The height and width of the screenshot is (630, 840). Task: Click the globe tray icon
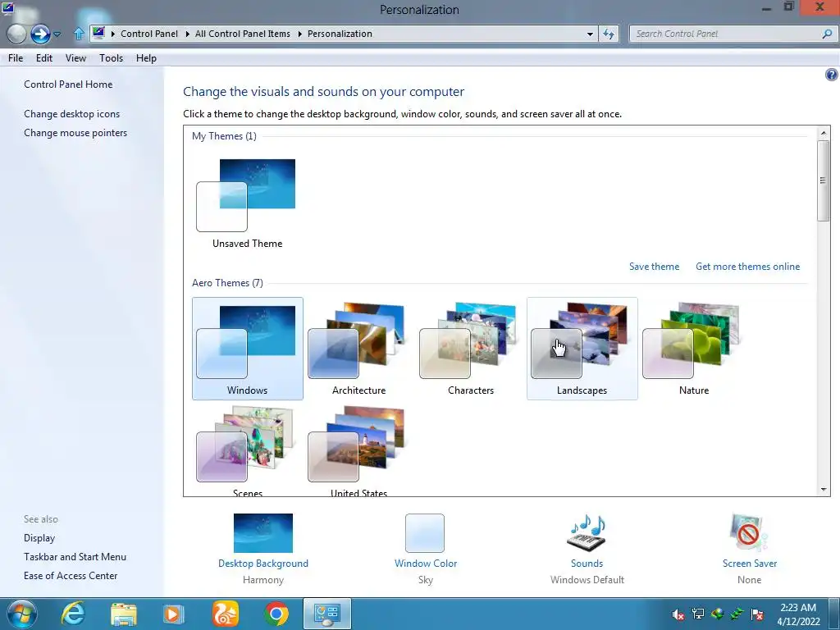point(717,614)
